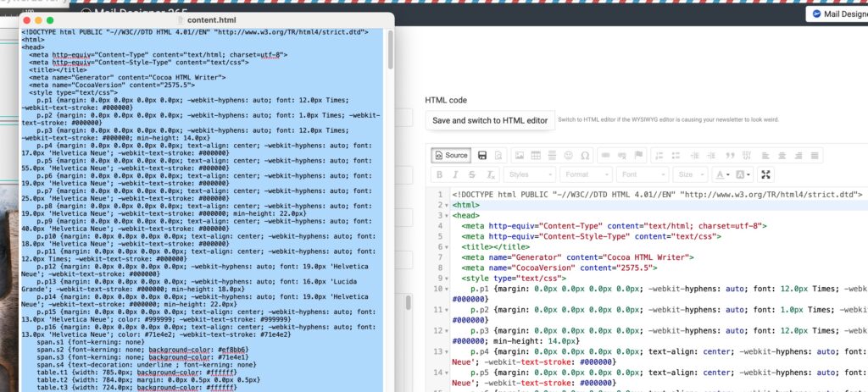The width and height of the screenshot is (868, 392).
Task: Collapse the title tag on line 6
Action: click(447, 247)
